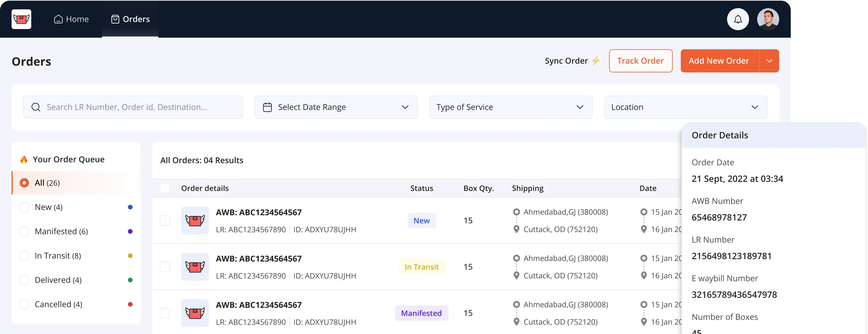Check the checkbox for the New order row

(x=165, y=220)
